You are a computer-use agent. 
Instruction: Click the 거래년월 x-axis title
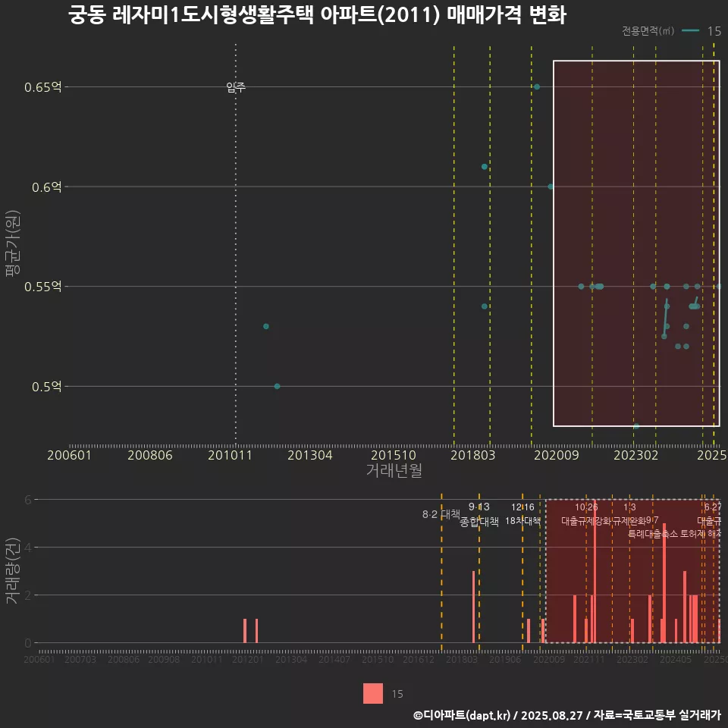pos(394,470)
